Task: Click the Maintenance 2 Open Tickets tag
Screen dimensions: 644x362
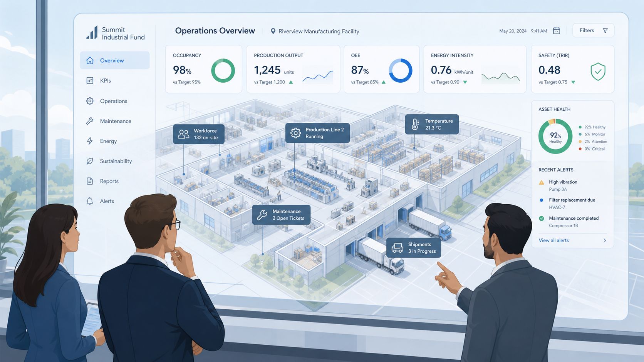Action: coord(281,215)
